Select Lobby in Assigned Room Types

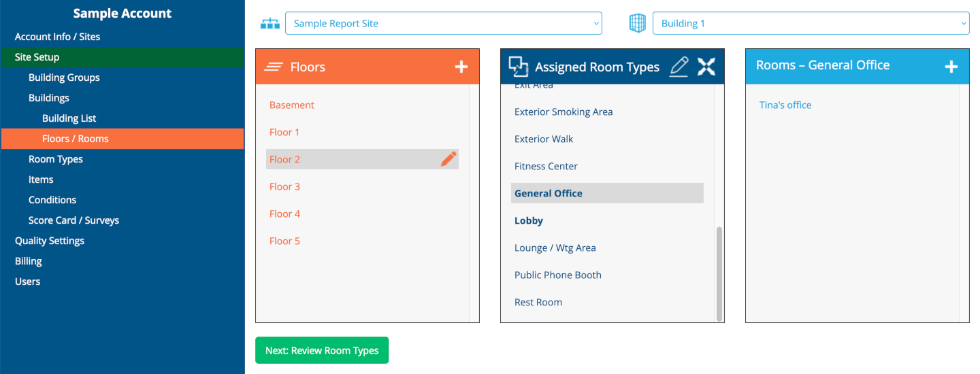[x=529, y=221]
